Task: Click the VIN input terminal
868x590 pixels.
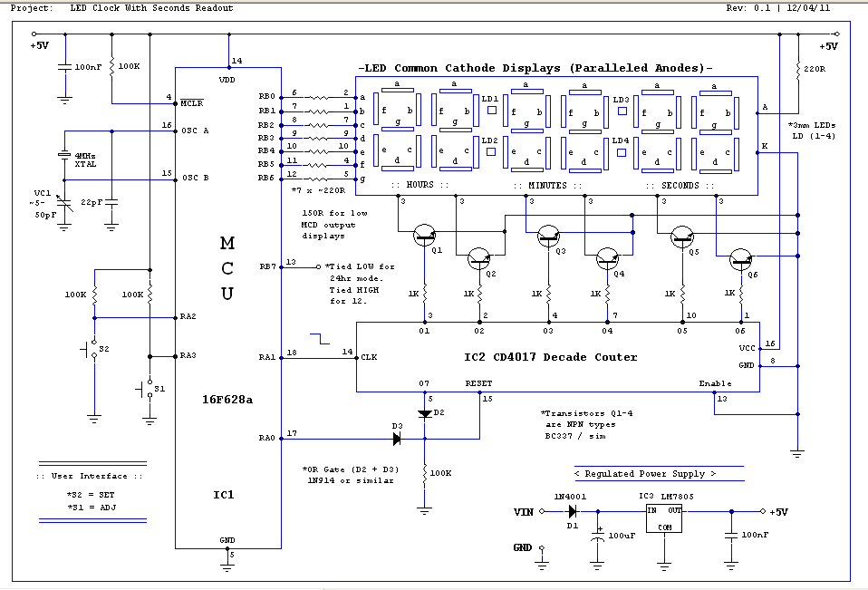Action: [542, 512]
